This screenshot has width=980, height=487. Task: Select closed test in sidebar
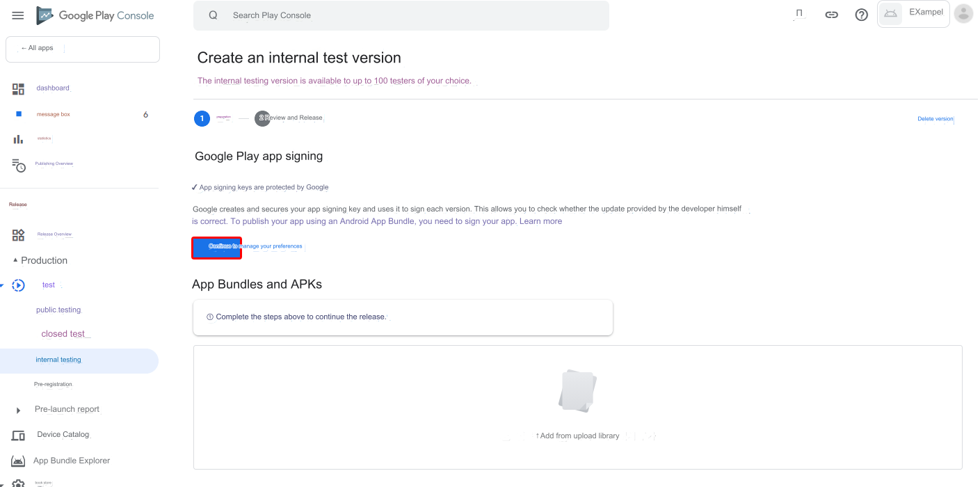click(x=63, y=334)
